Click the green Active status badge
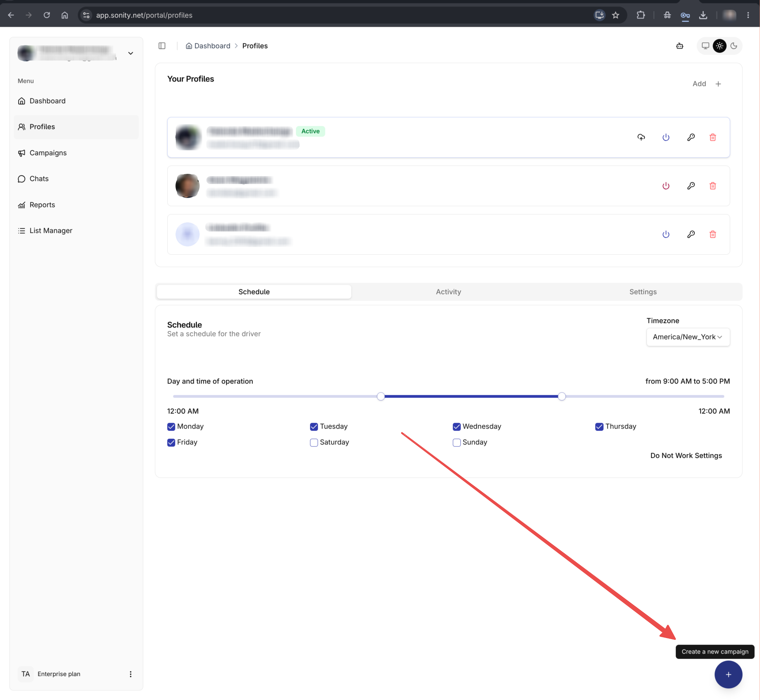Viewport: 760px width, 700px height. pyautogui.click(x=310, y=131)
